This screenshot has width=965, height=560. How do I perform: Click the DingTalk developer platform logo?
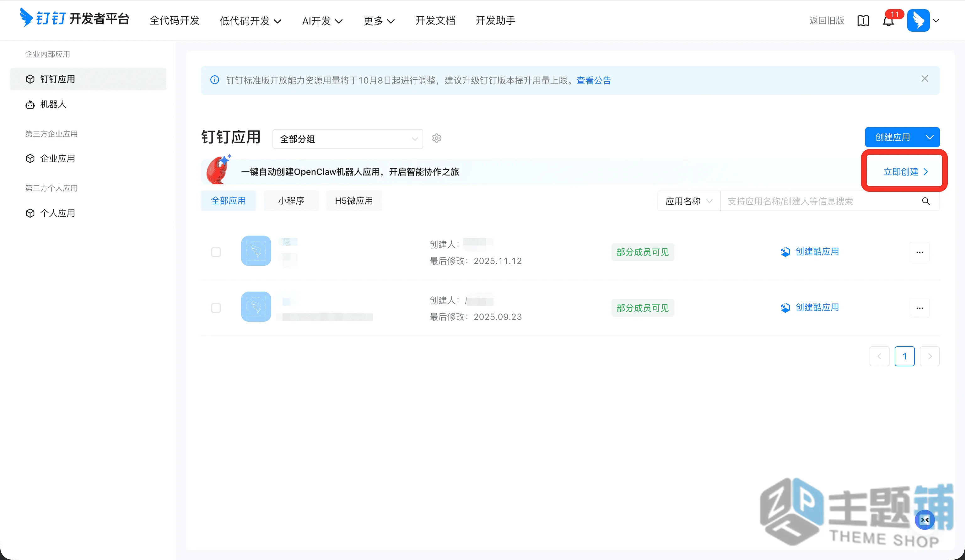(x=75, y=18)
